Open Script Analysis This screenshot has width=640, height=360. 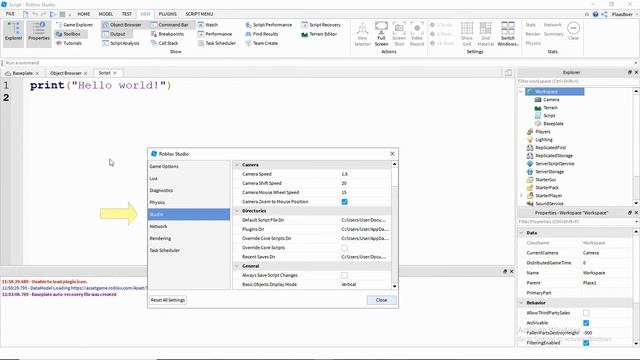coord(121,43)
